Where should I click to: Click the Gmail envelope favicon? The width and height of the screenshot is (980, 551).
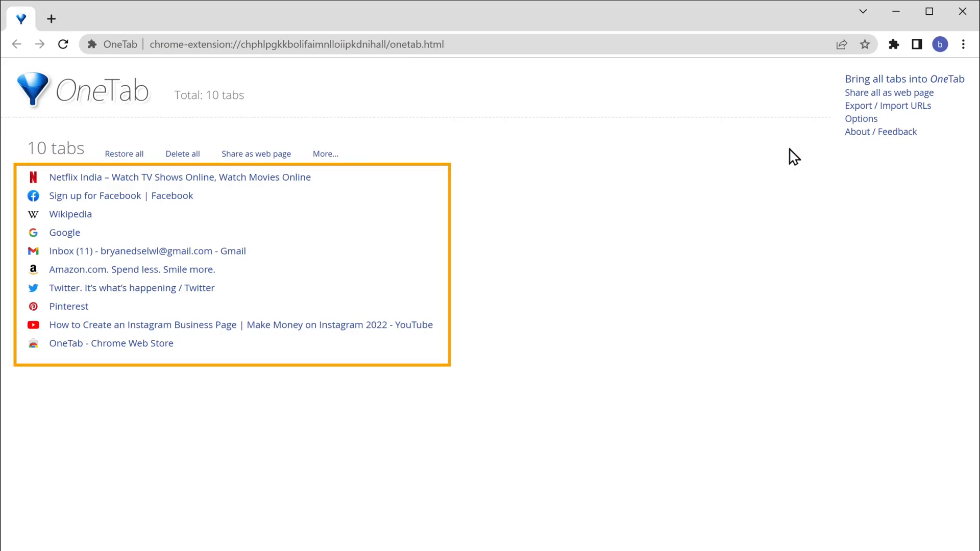coord(33,251)
